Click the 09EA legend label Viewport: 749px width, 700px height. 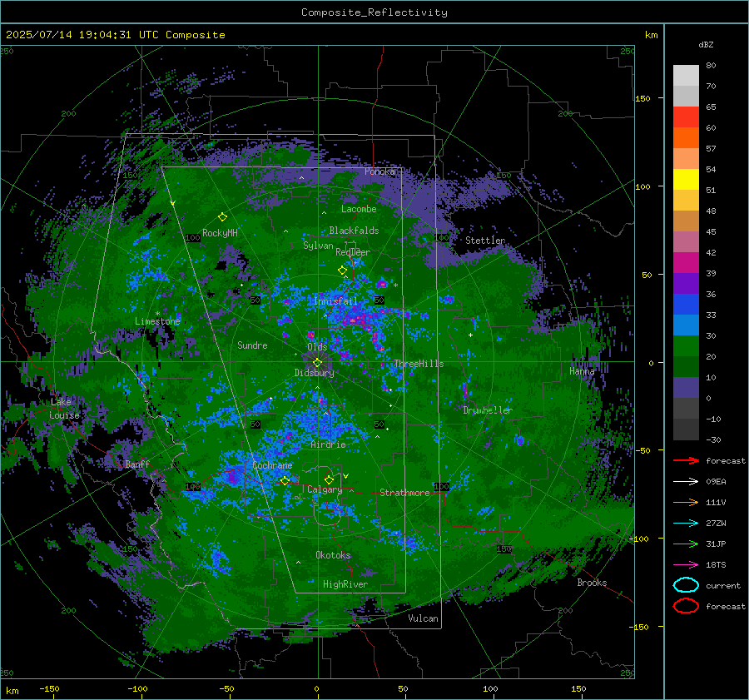click(x=716, y=481)
